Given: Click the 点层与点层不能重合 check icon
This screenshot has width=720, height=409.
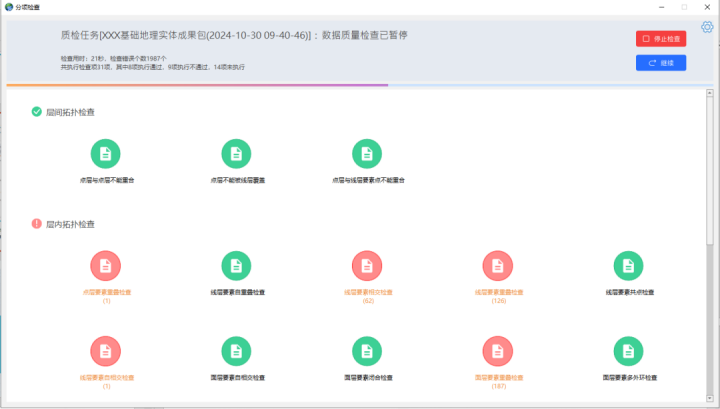Looking at the screenshot, I should click(106, 153).
